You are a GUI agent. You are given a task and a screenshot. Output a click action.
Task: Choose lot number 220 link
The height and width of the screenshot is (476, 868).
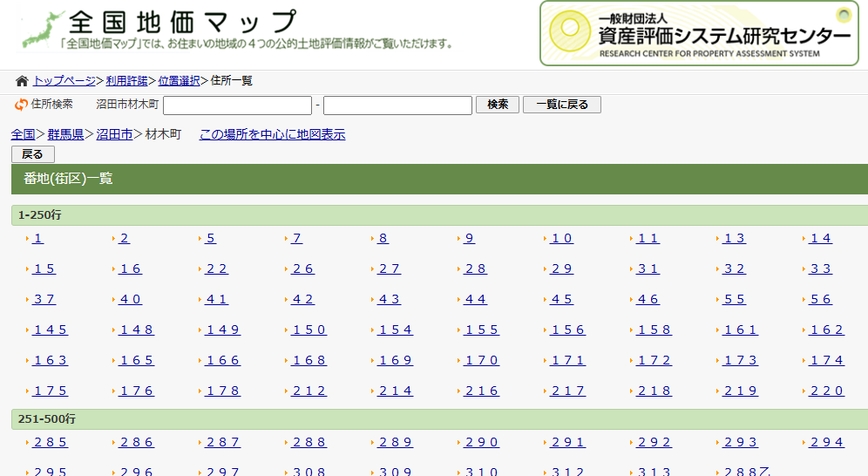click(827, 391)
